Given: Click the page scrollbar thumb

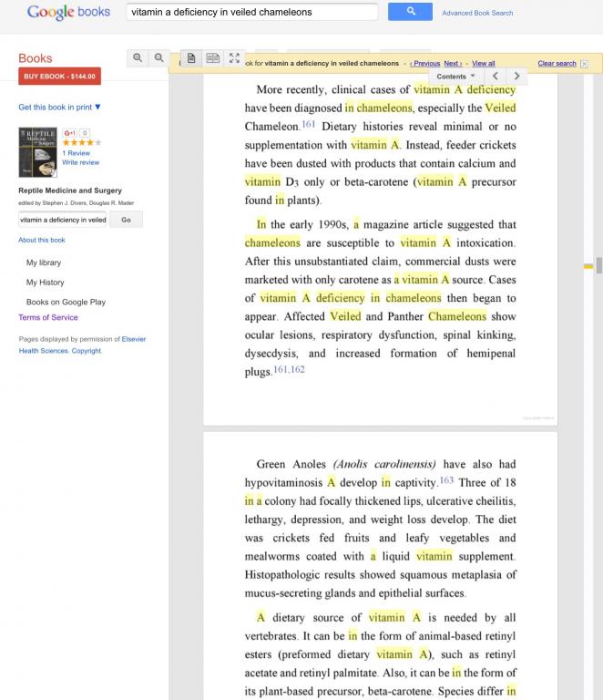Looking at the screenshot, I should pos(599,264).
